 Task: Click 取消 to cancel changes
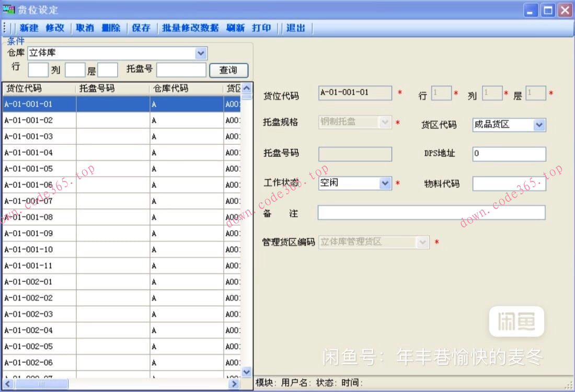85,29
